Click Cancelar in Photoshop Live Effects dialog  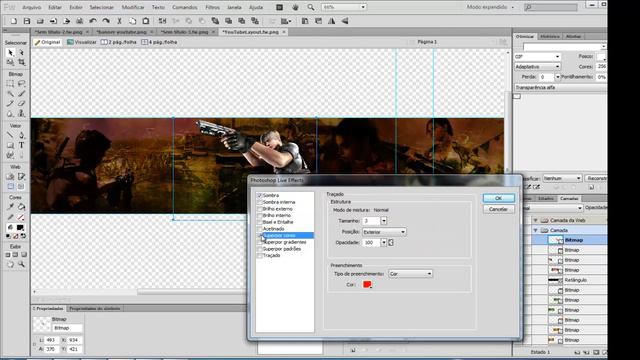click(498, 209)
